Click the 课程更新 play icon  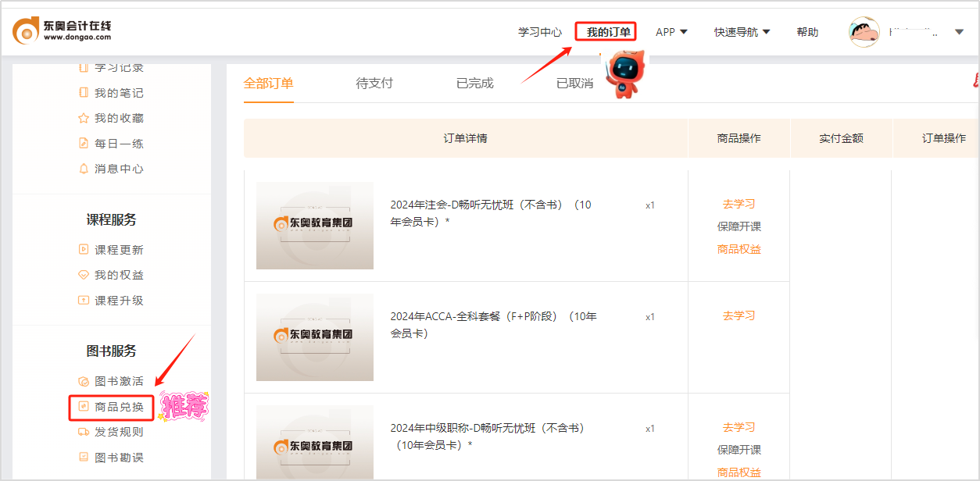point(84,250)
